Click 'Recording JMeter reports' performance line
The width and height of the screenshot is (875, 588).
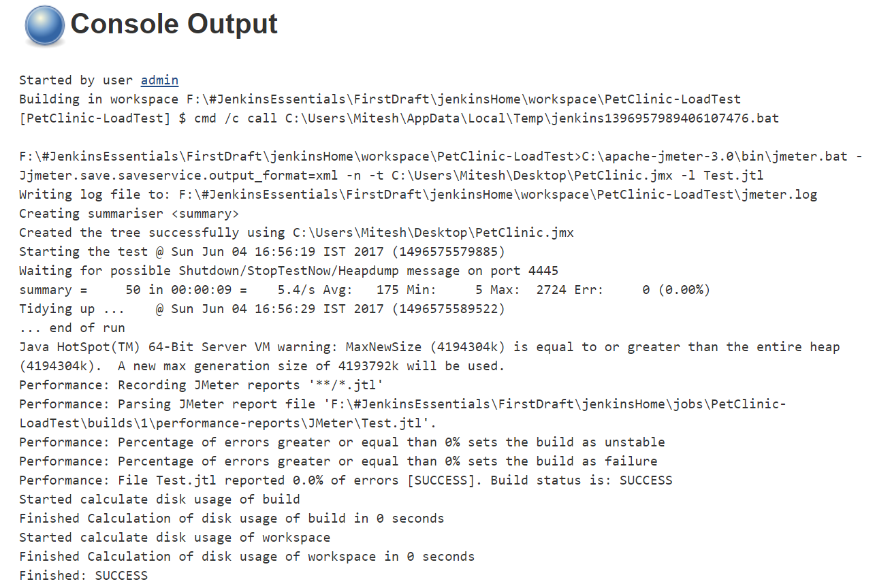pos(202,385)
